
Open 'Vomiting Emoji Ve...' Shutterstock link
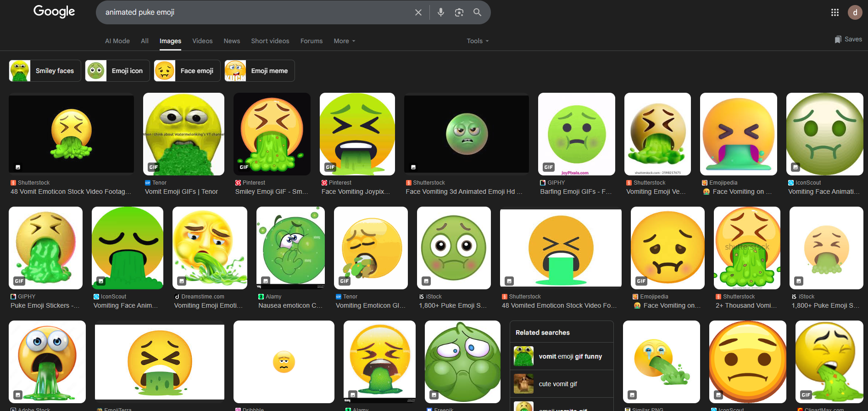click(656, 192)
